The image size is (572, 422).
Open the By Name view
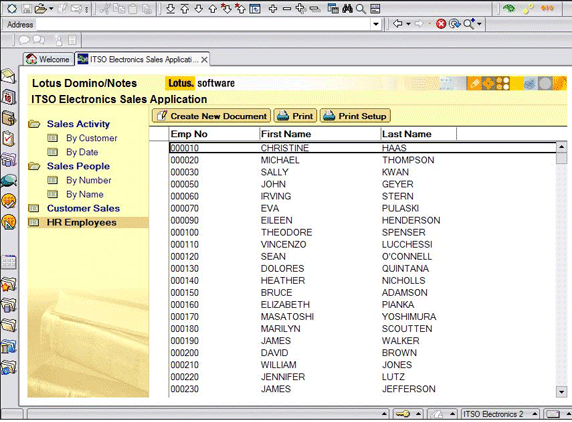(x=85, y=194)
